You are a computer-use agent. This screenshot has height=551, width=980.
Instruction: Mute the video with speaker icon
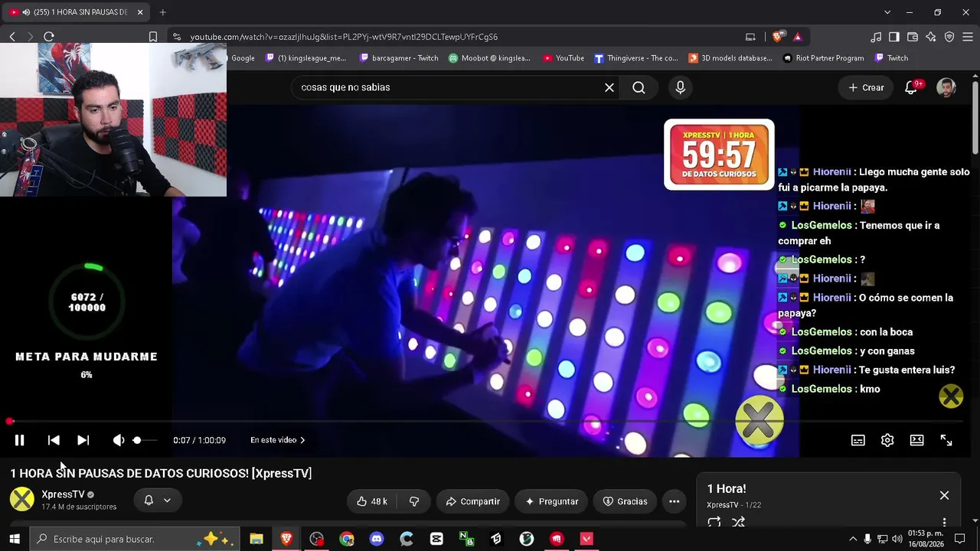click(x=118, y=440)
